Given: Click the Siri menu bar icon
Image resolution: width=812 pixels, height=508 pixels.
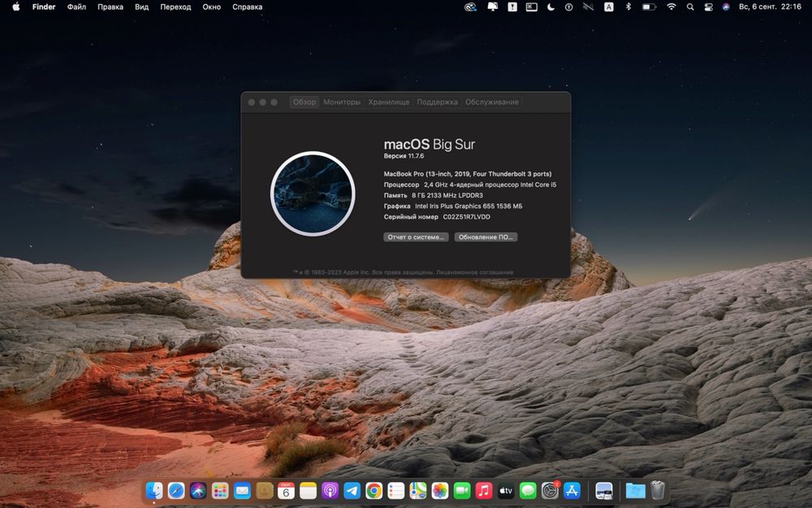Looking at the screenshot, I should tap(726, 7).
